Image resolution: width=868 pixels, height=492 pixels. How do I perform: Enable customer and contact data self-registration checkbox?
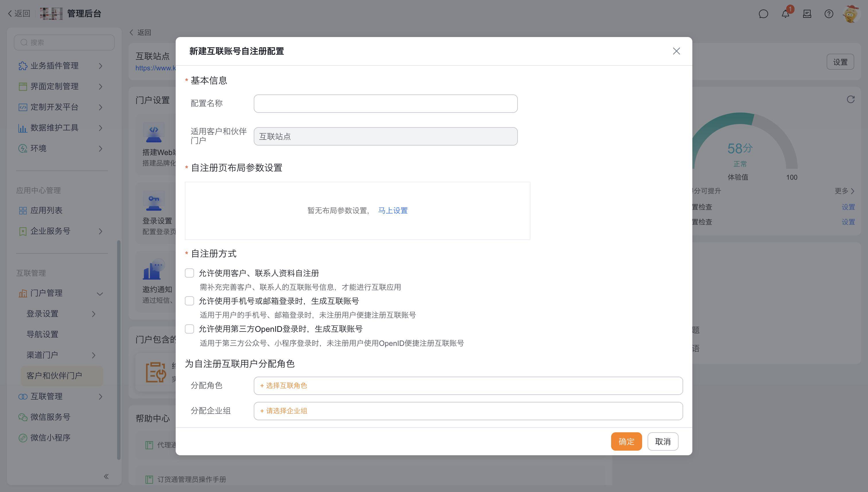189,273
